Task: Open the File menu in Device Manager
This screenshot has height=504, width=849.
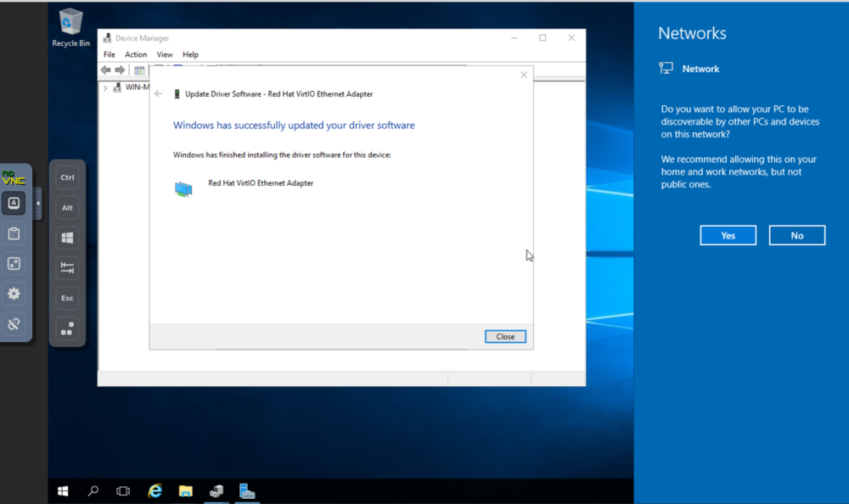Action: point(110,54)
